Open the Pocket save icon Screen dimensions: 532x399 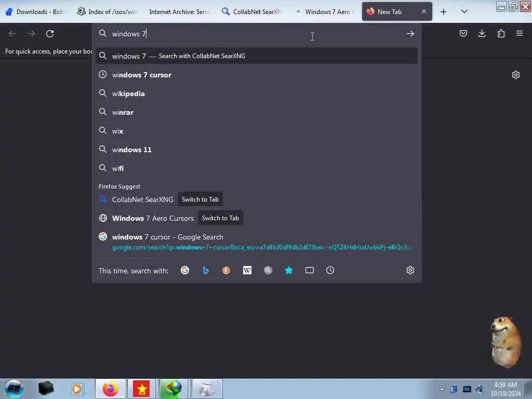463,34
